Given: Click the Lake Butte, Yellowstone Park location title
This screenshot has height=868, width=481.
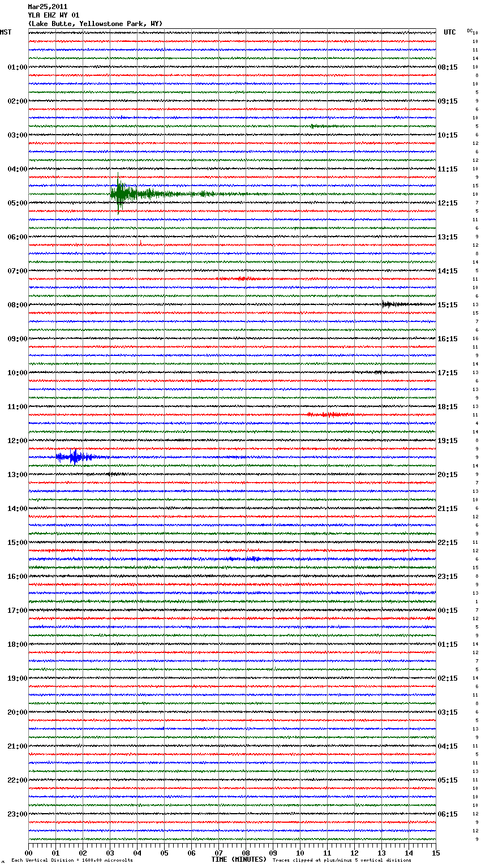Looking at the screenshot, I should [x=95, y=24].
